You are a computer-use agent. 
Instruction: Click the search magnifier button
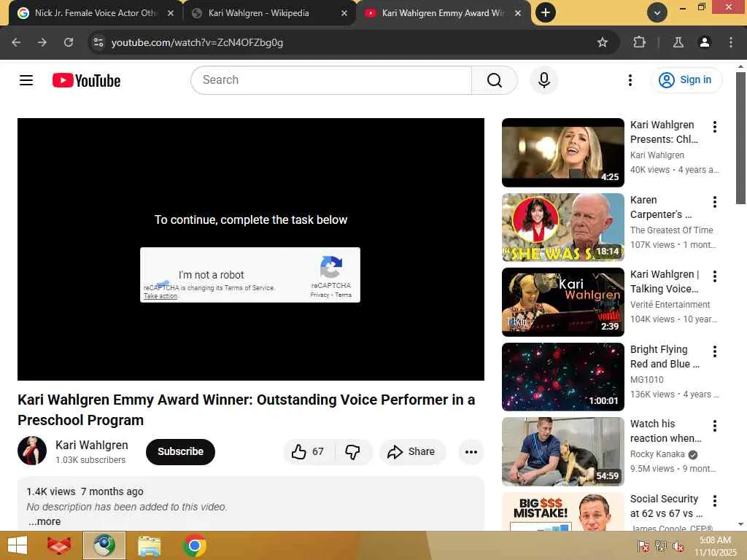click(495, 80)
